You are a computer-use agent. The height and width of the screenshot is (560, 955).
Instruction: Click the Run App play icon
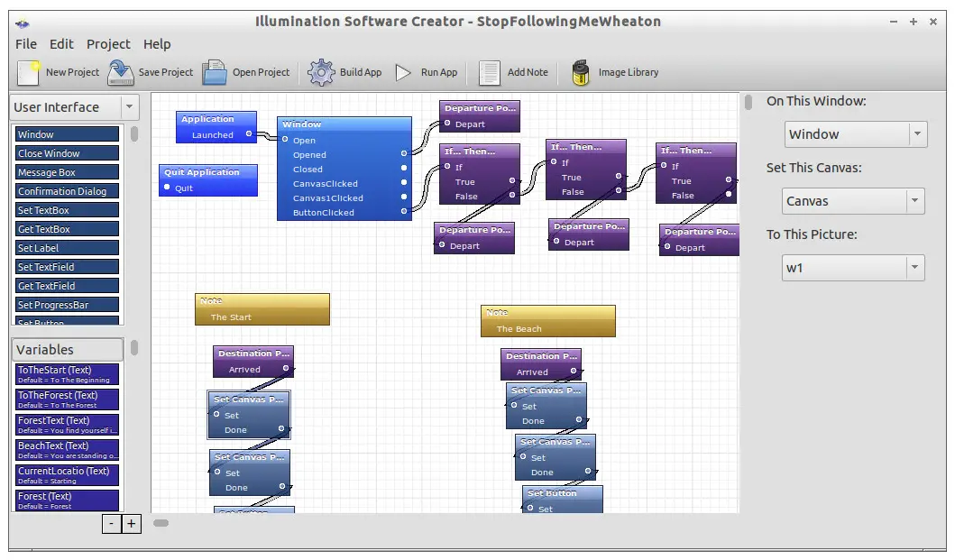[x=403, y=72]
